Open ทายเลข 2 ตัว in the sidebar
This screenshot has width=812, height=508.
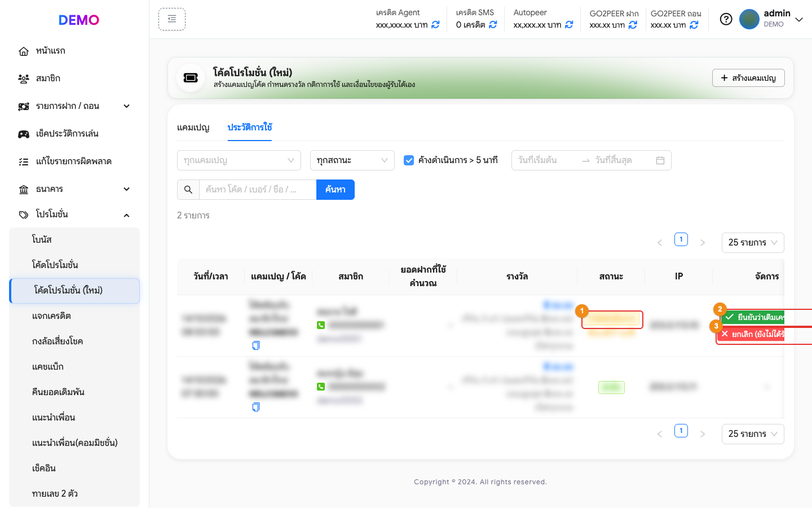pos(74,494)
